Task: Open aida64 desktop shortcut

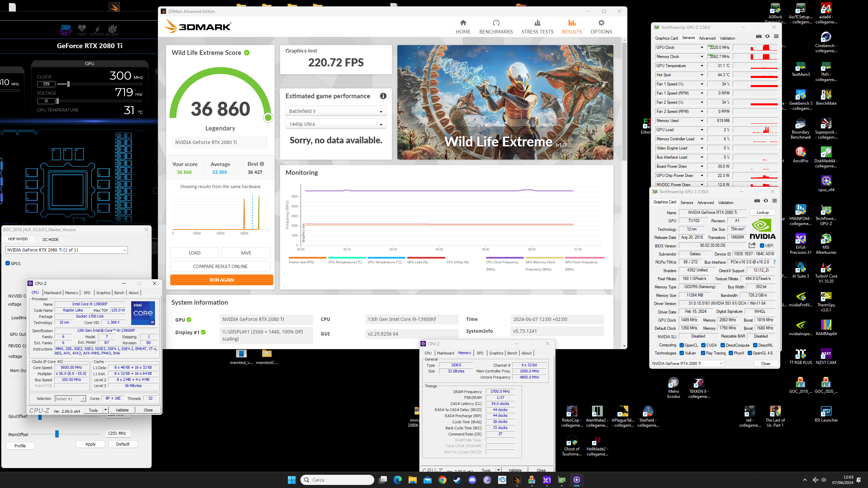Action: [826, 14]
